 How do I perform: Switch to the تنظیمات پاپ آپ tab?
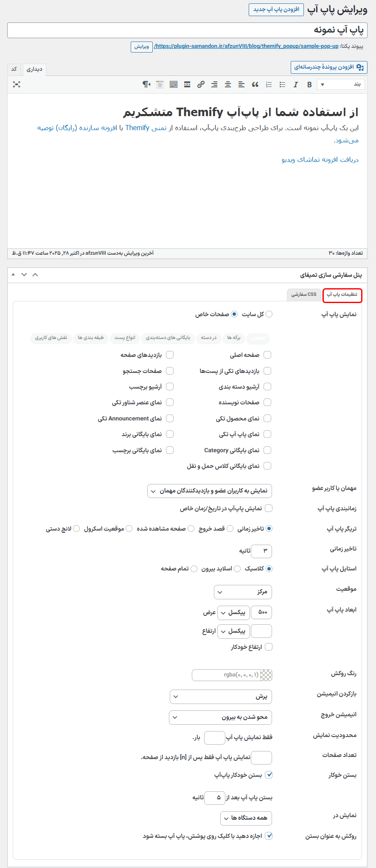coord(342,295)
